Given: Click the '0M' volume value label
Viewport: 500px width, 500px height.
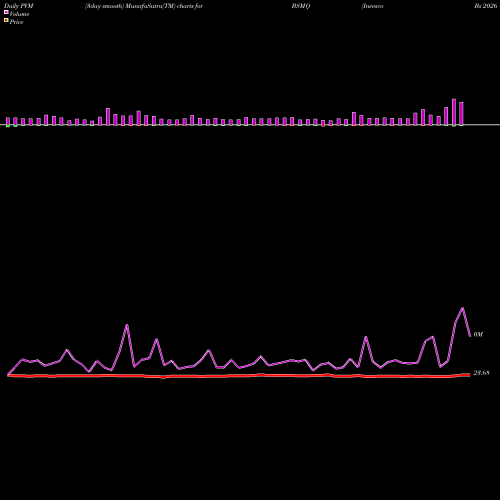Looking at the screenshot, I should (x=478, y=334).
